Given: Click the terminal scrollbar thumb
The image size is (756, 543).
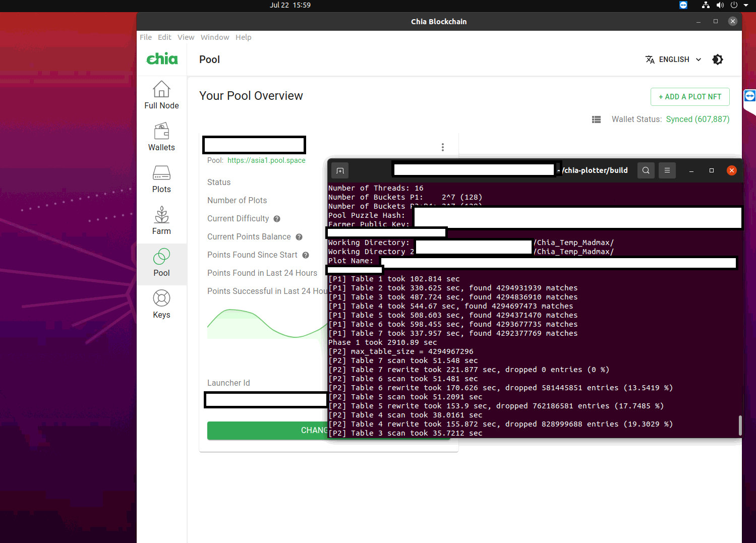Looking at the screenshot, I should coord(740,425).
